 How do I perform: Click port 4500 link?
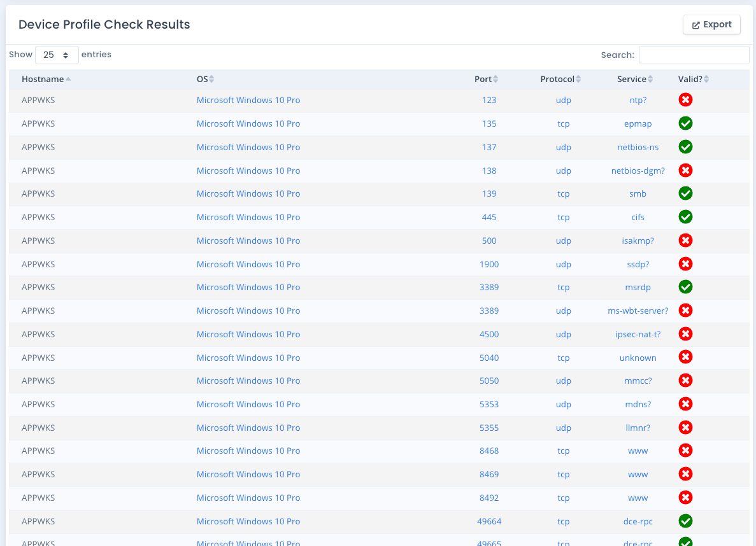click(489, 335)
